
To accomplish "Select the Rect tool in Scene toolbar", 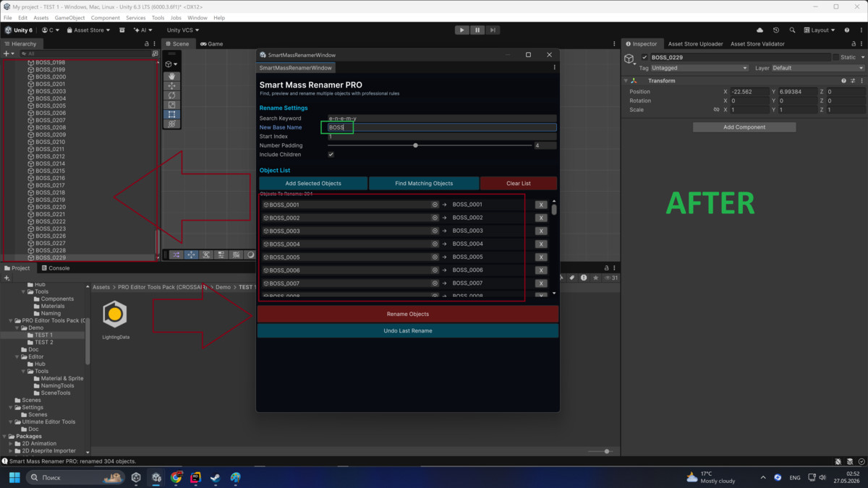I will [171, 114].
